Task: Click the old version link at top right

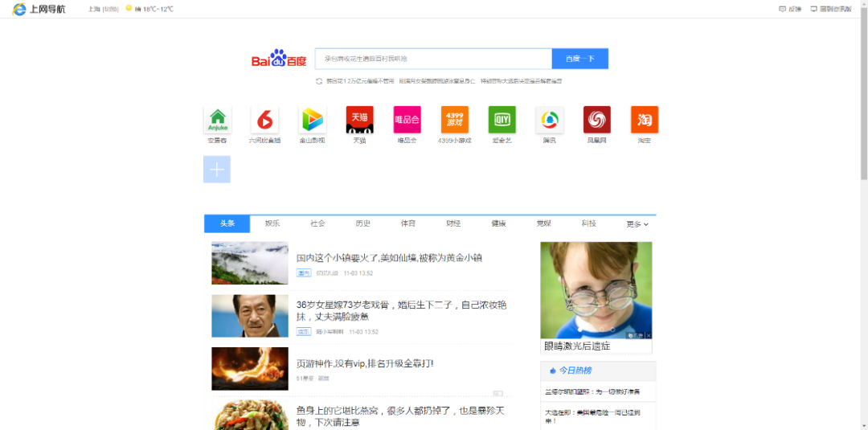Action: coord(835,9)
